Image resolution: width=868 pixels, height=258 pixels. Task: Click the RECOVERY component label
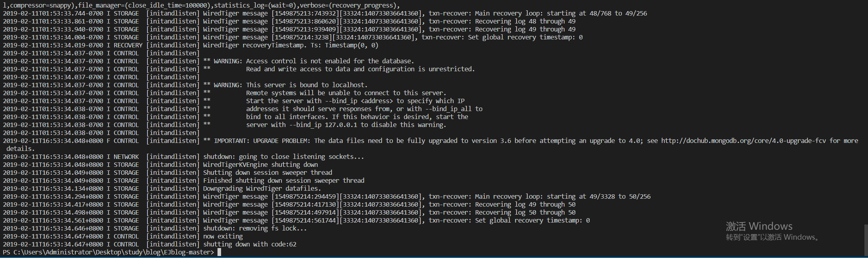[128, 45]
